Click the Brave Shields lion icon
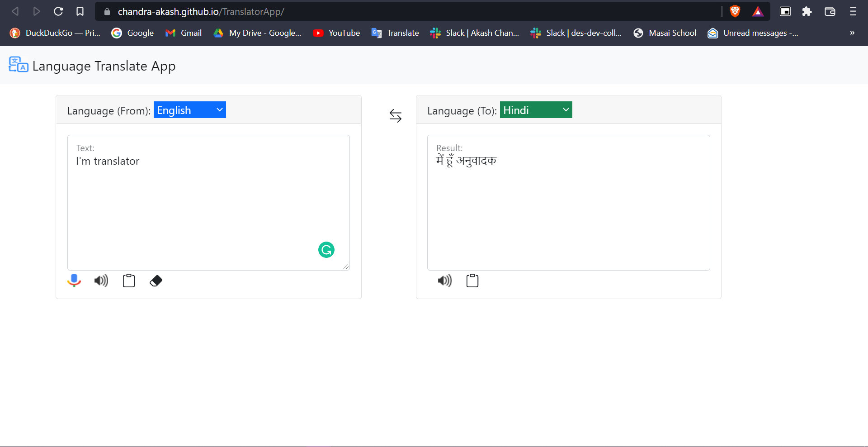The height and width of the screenshot is (447, 868). click(x=735, y=11)
